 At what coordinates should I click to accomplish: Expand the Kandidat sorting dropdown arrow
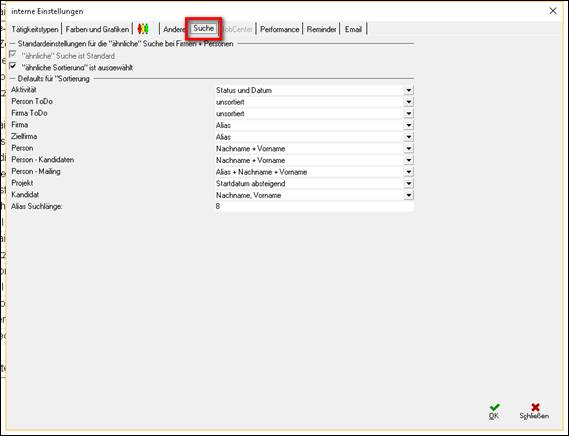pyautogui.click(x=409, y=195)
